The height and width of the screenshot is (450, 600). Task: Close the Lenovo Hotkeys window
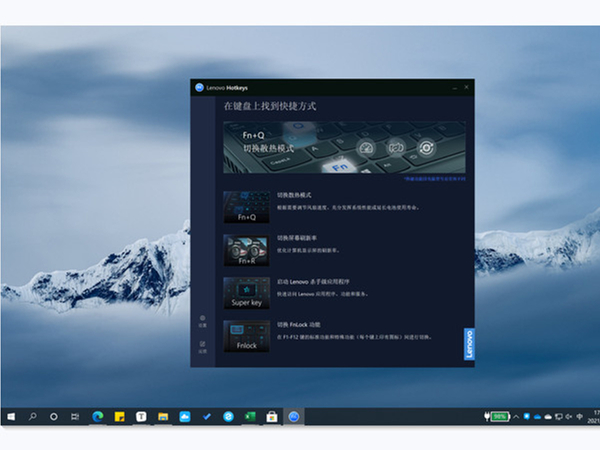tap(466, 87)
